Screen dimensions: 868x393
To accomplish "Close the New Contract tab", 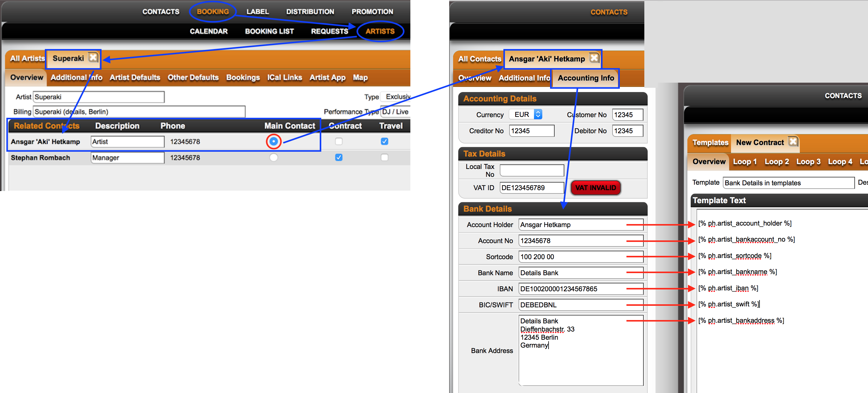I will [x=793, y=141].
